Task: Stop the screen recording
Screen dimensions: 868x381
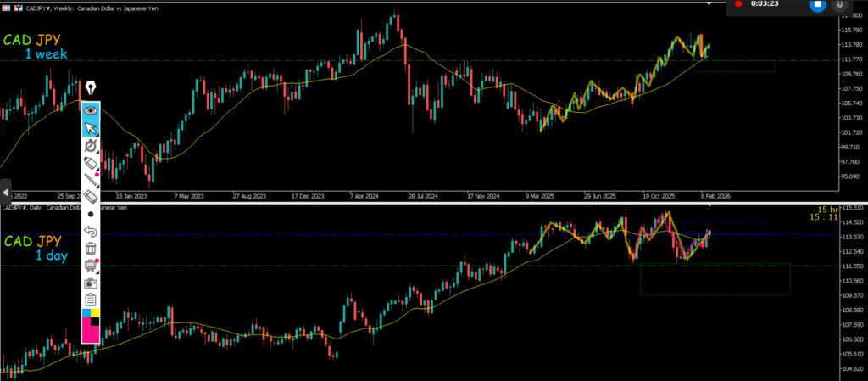Action: coord(817,5)
